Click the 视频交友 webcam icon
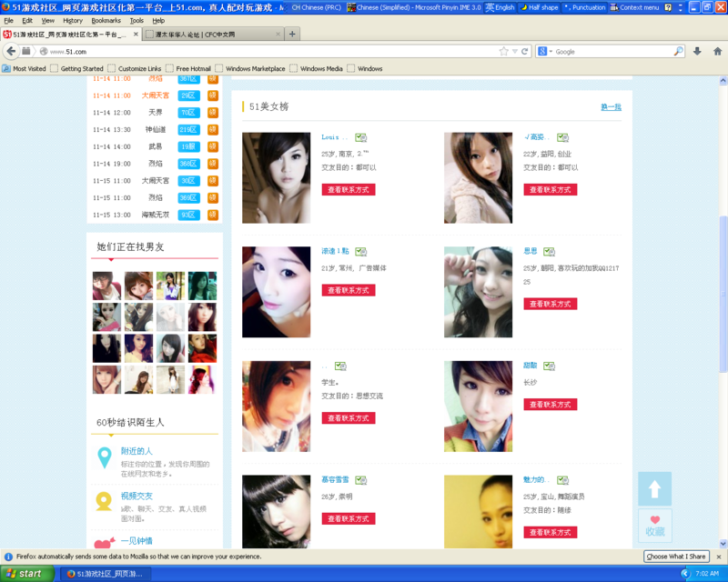 pos(105,501)
